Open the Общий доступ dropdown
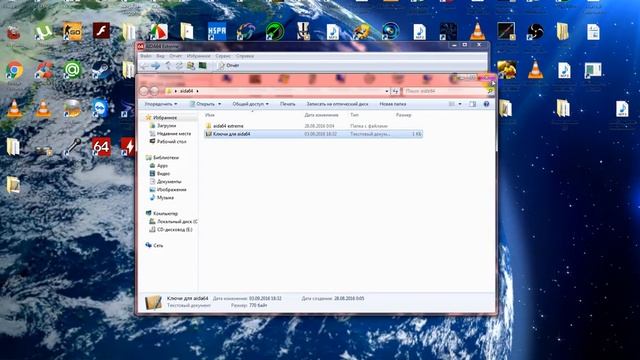The image size is (640, 360). (250, 104)
